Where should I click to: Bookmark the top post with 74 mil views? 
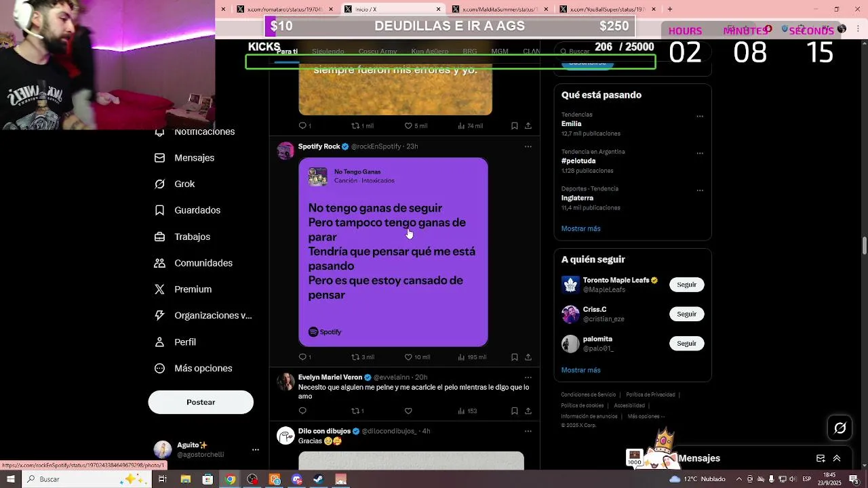click(x=515, y=126)
